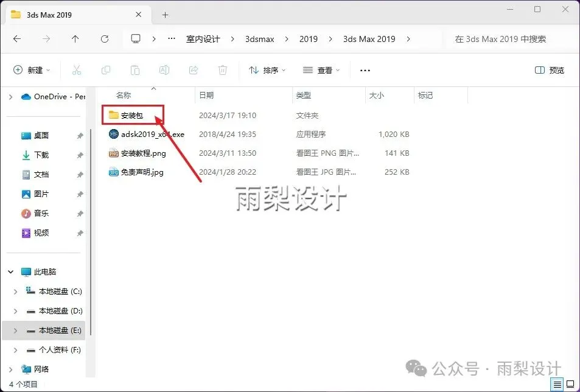Open 音乐 in the quick access sidebar

point(41,214)
